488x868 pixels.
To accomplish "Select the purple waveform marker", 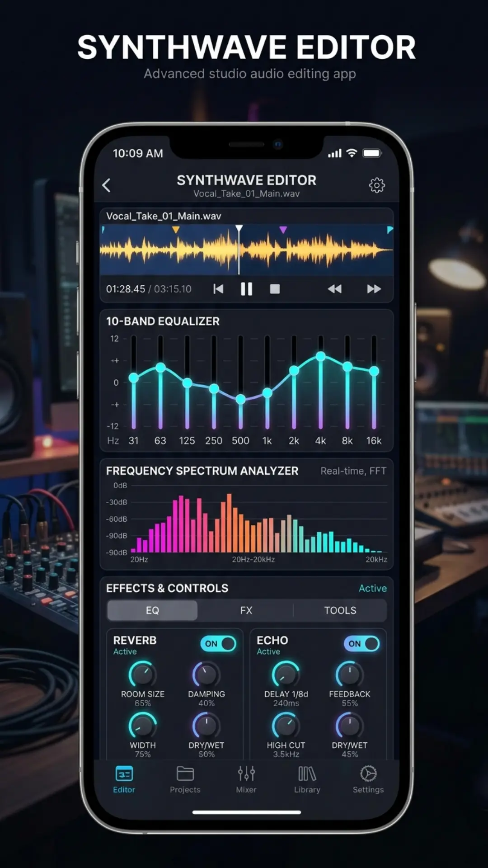I will click(283, 230).
